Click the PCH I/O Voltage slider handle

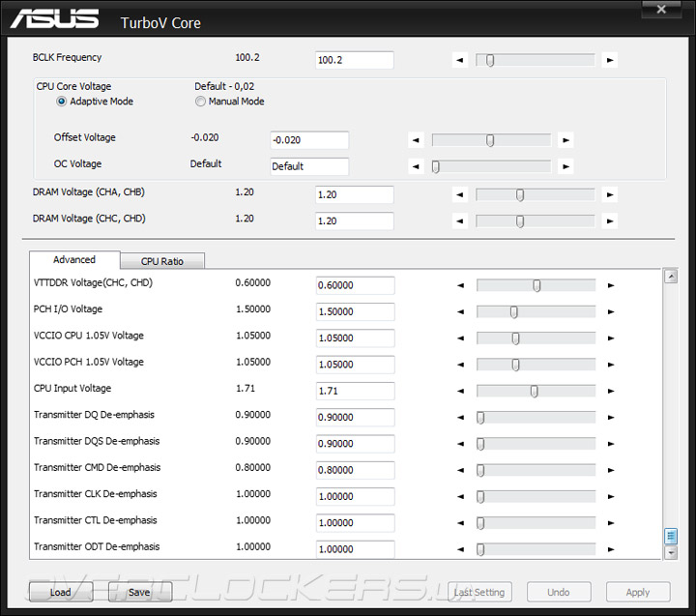pos(513,312)
